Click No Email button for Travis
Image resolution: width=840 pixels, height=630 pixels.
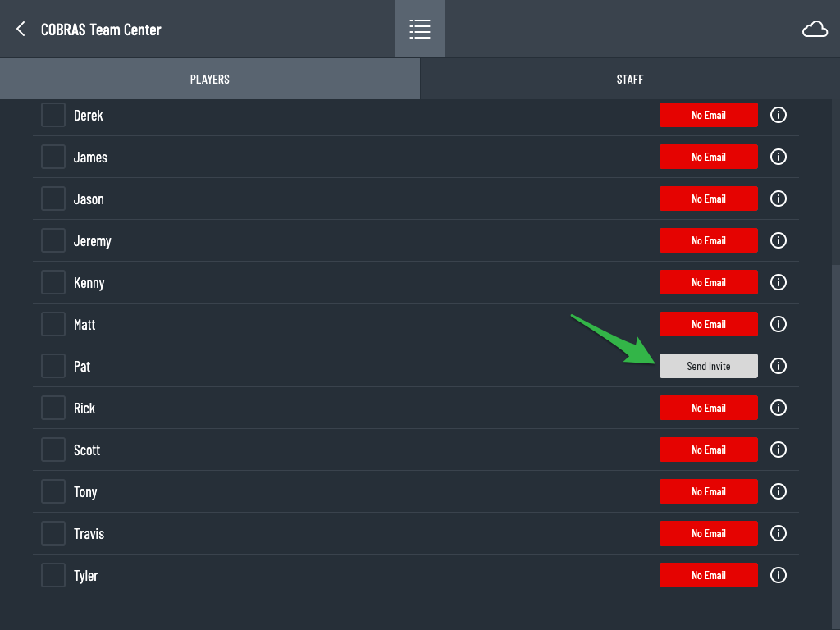pos(708,533)
